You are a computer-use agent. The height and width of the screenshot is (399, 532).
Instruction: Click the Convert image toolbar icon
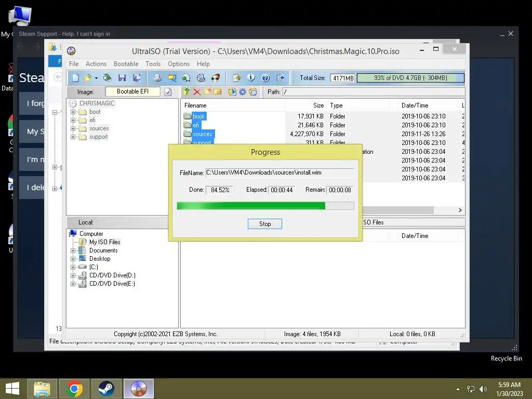(x=187, y=78)
